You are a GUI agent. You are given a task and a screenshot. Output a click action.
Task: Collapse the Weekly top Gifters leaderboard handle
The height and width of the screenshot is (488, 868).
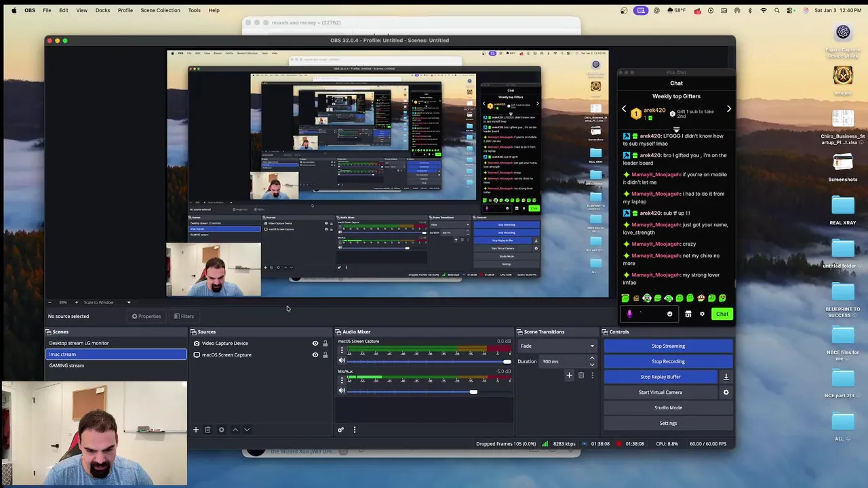coord(676,128)
